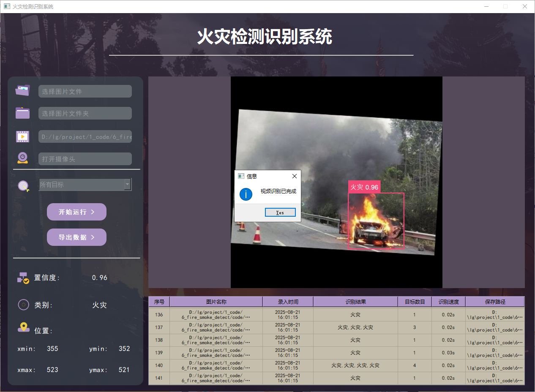Export results with 导出数据 button

pyautogui.click(x=76, y=237)
